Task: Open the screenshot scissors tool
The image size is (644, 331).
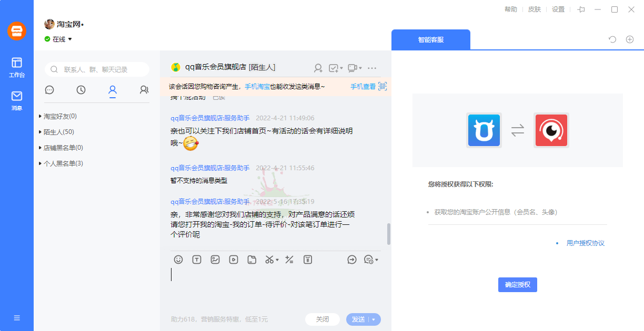Action: tap(270, 259)
